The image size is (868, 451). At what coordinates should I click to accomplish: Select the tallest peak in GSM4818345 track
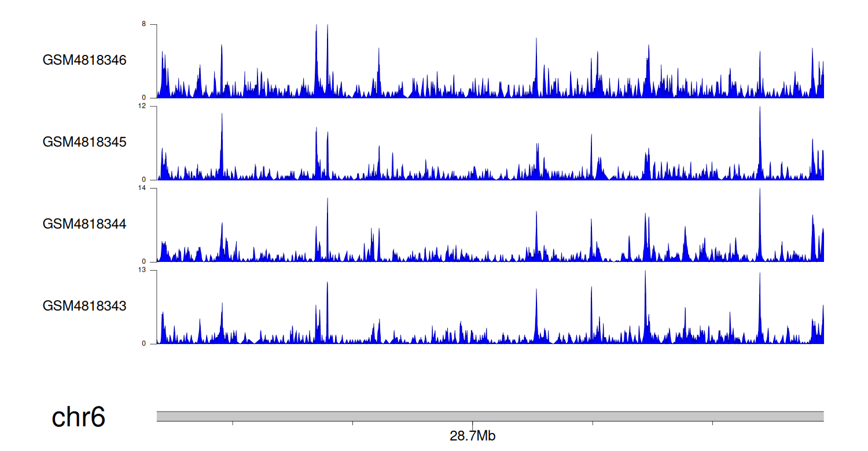point(760,110)
